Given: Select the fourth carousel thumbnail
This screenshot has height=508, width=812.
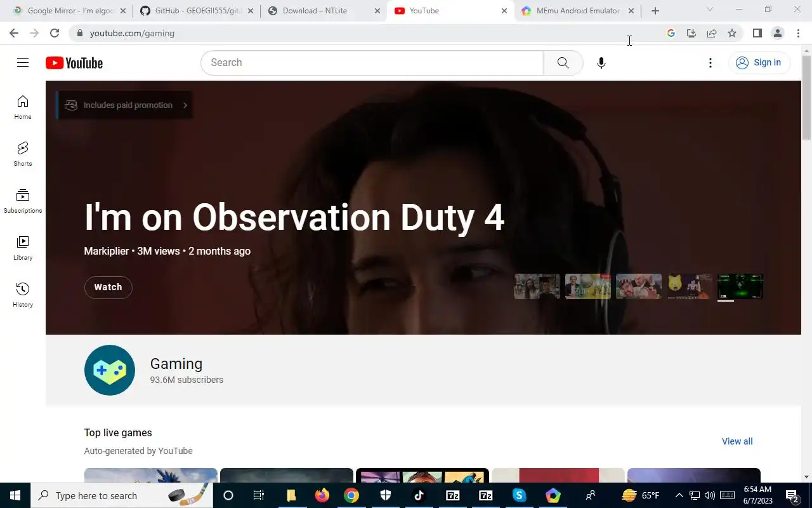Looking at the screenshot, I should tap(690, 286).
